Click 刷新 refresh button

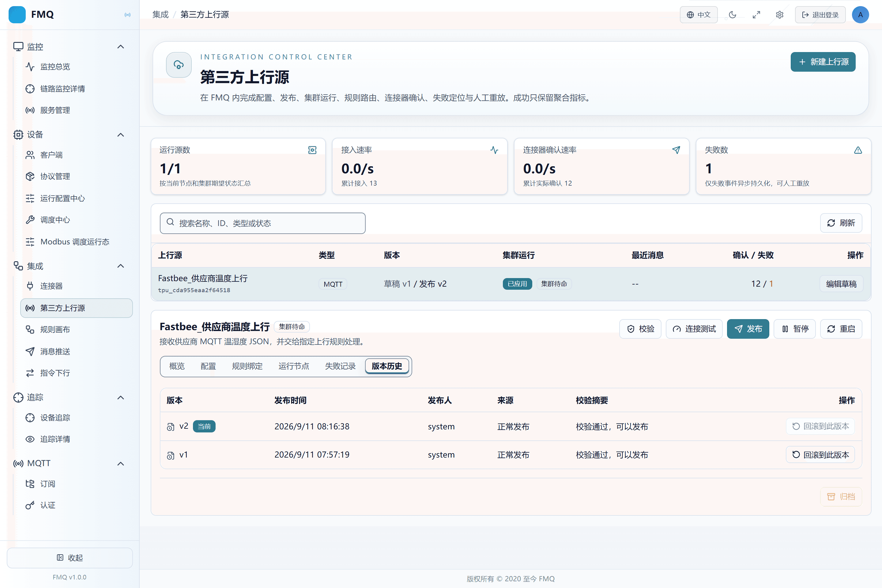[x=841, y=223]
